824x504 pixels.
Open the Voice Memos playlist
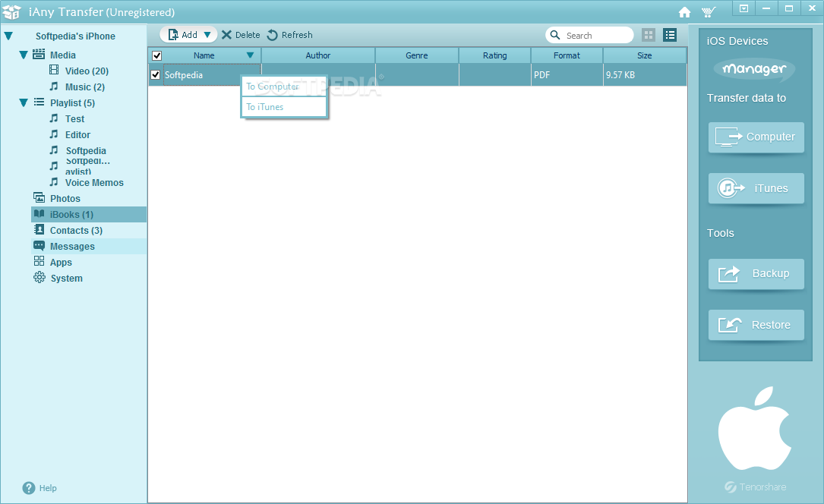tap(94, 183)
